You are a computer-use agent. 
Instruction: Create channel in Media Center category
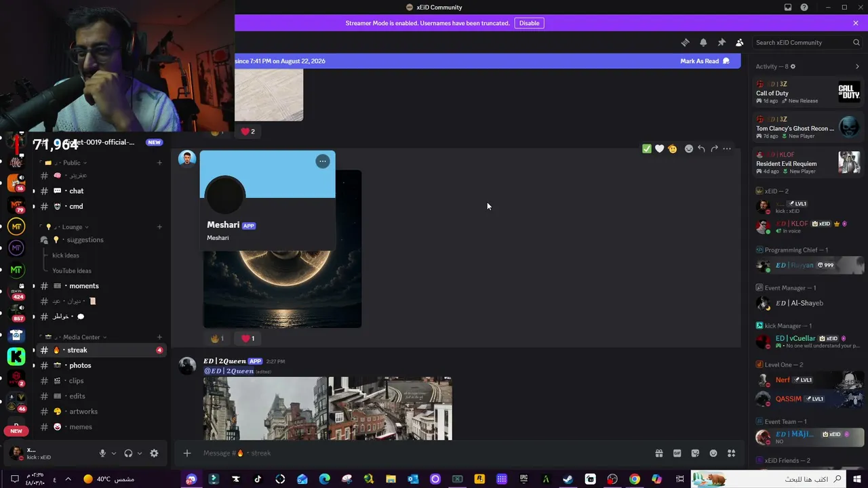159,337
